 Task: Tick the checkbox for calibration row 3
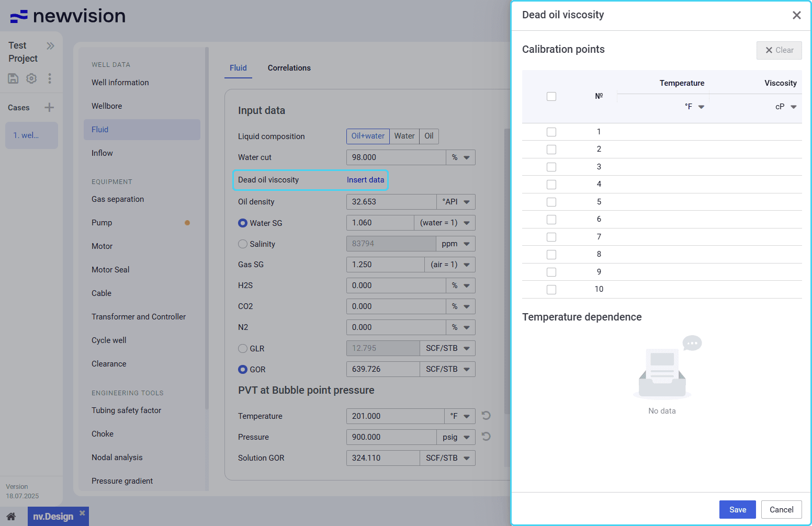click(551, 167)
